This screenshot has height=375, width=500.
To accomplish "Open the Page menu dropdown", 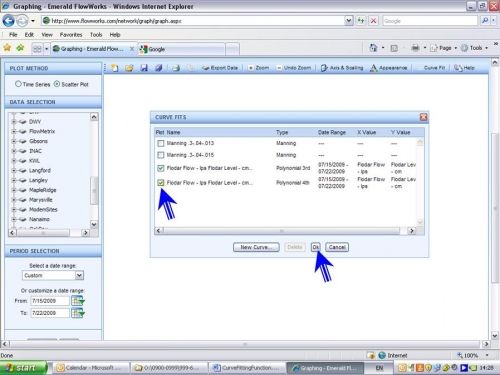I will coord(443,48).
